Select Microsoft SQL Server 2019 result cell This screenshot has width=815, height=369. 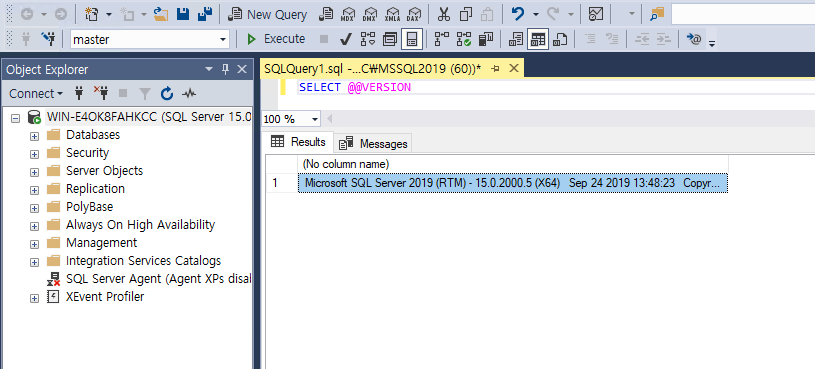coord(512,183)
